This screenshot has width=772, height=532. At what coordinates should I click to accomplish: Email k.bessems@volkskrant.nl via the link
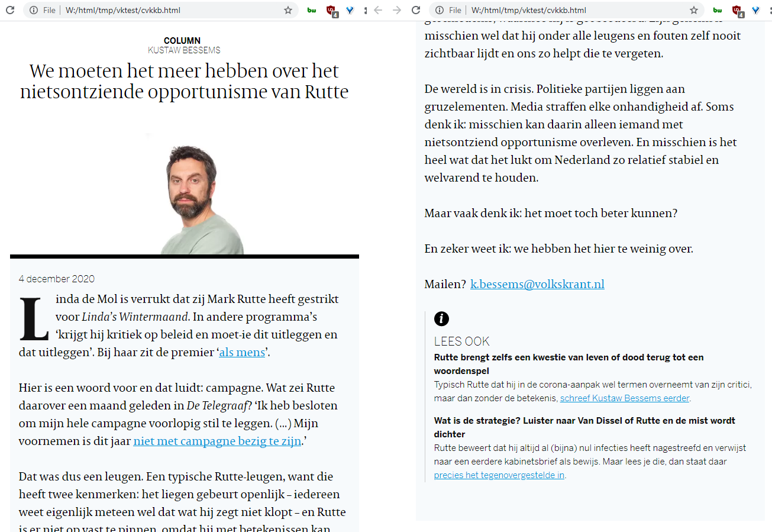tap(537, 285)
